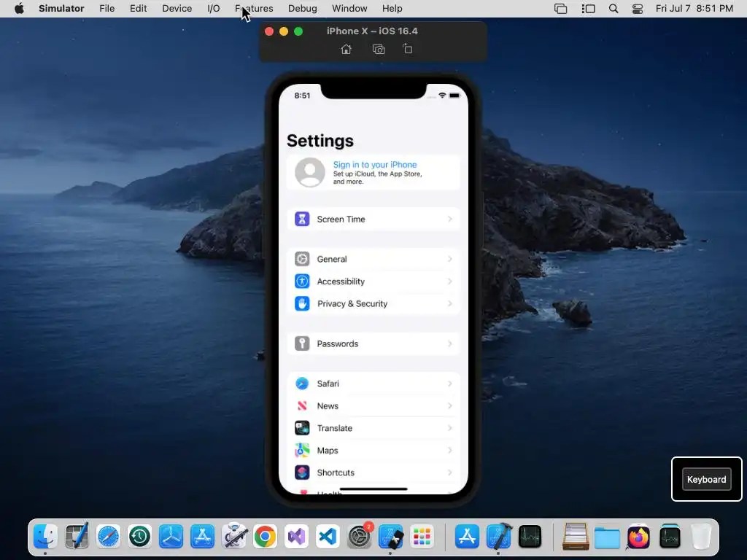
Task: Open the Help menu
Action: pyautogui.click(x=392, y=9)
